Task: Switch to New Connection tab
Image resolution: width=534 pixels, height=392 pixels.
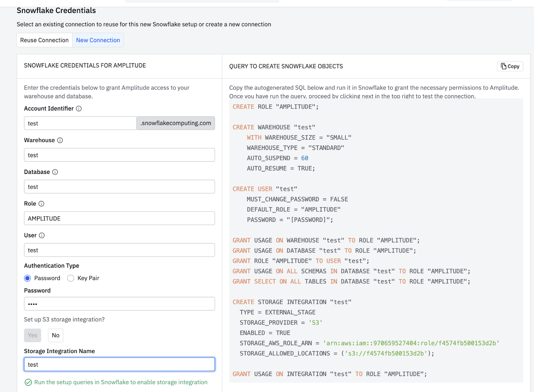Action: 98,40
